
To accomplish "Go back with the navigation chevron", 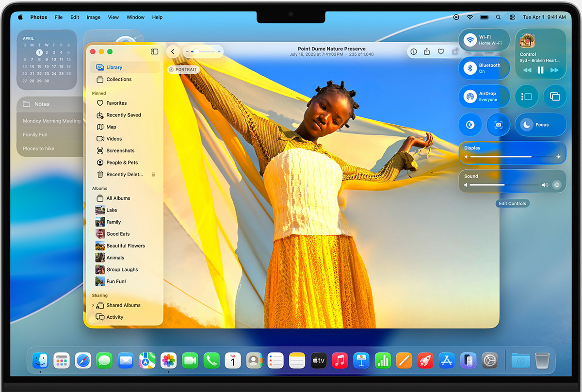I will (x=173, y=51).
